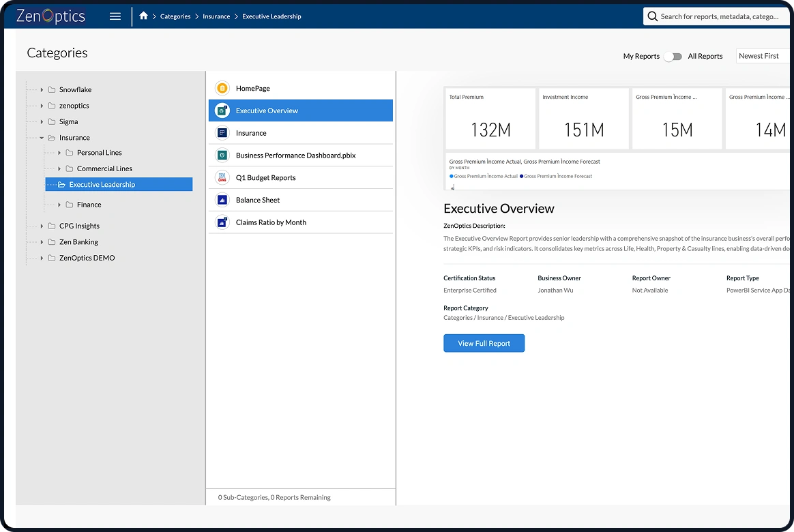
Task: Click the HomePage report icon
Action: click(x=222, y=88)
